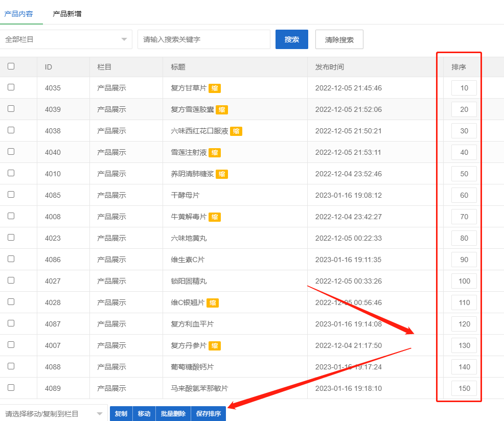Select the checkbox for row ID 4089
The image size is (504, 421).
click(x=11, y=388)
